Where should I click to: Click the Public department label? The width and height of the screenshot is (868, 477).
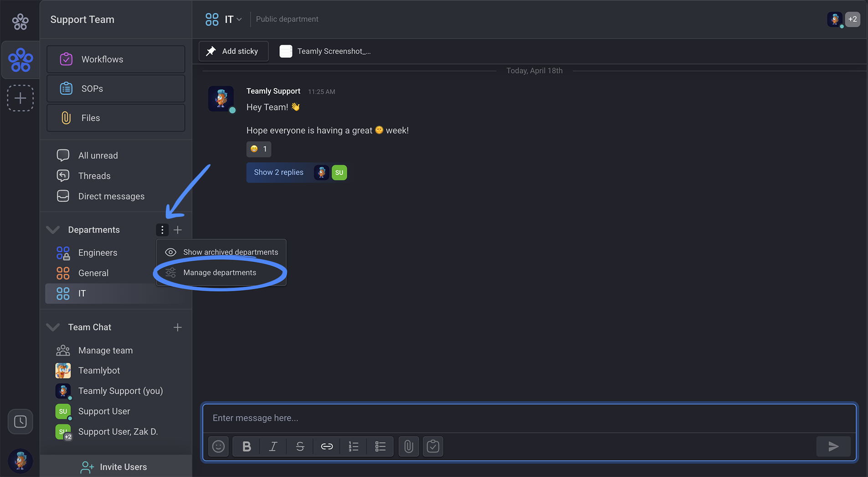[x=287, y=19]
